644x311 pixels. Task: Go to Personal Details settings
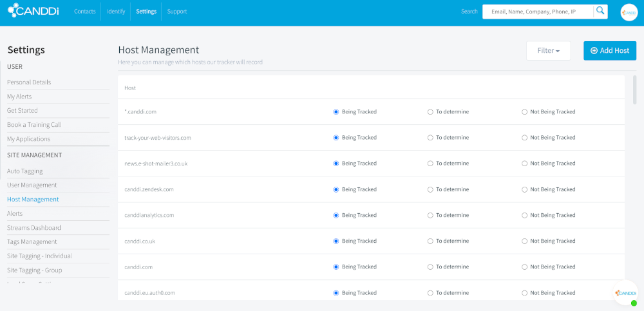pyautogui.click(x=29, y=82)
